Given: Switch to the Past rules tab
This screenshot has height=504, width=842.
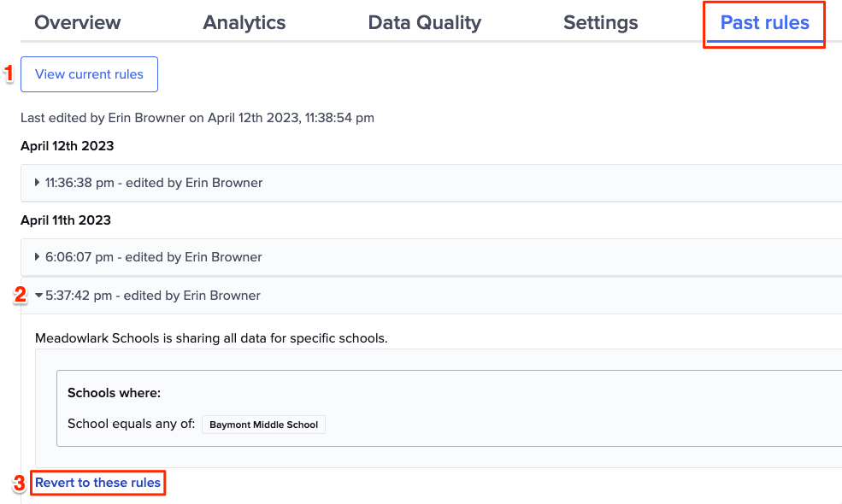Looking at the screenshot, I should (763, 23).
